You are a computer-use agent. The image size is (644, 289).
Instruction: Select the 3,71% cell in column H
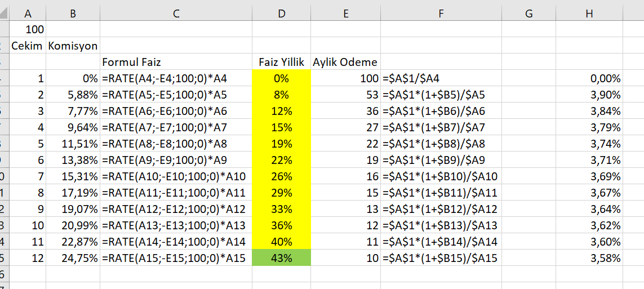point(589,160)
